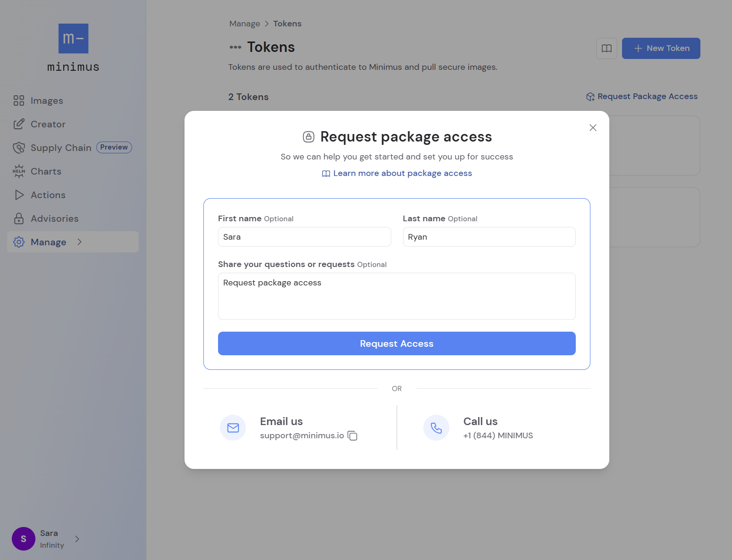
Task: Click the First name input field
Action: (304, 237)
